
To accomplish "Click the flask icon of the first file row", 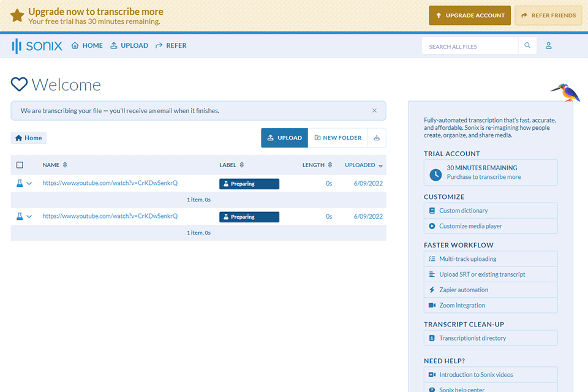I will pos(20,183).
